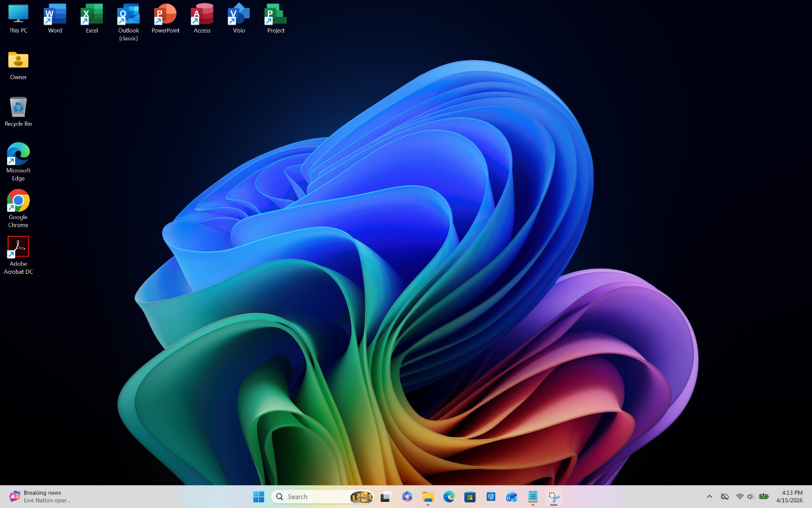Expand hidden system tray icons

(709, 497)
